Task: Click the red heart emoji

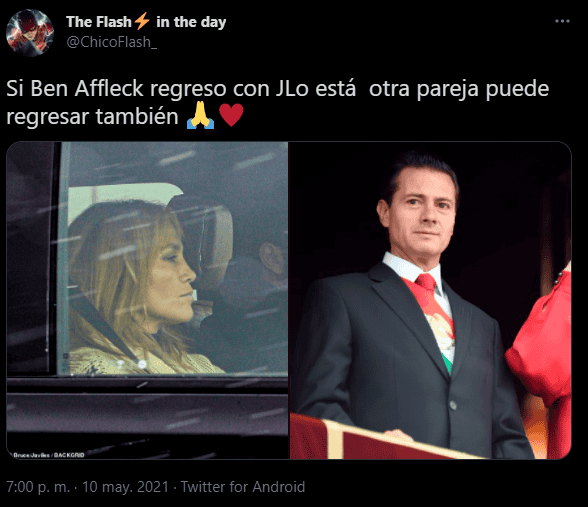Action: point(231,116)
